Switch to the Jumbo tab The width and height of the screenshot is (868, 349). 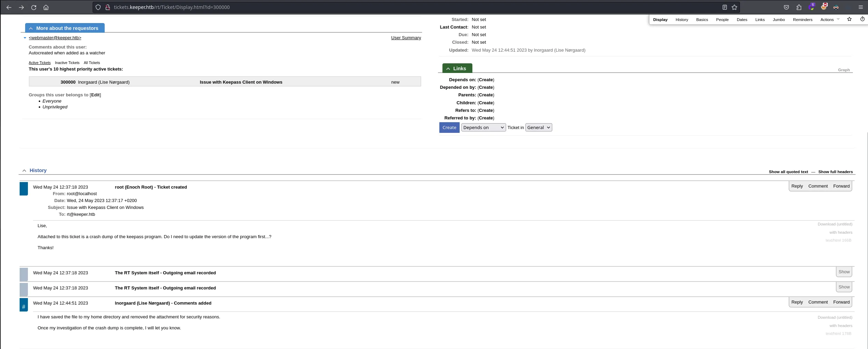click(x=778, y=20)
